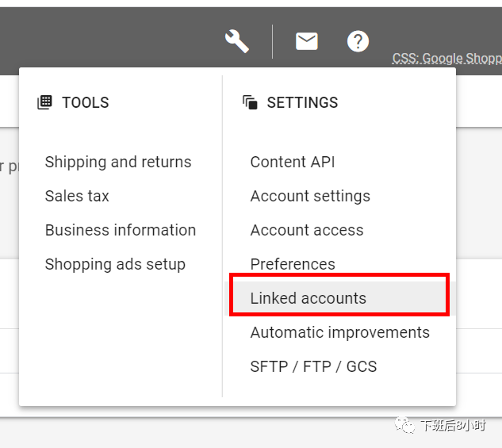502x448 pixels.
Task: Select Sales tax menu item
Action: click(77, 196)
